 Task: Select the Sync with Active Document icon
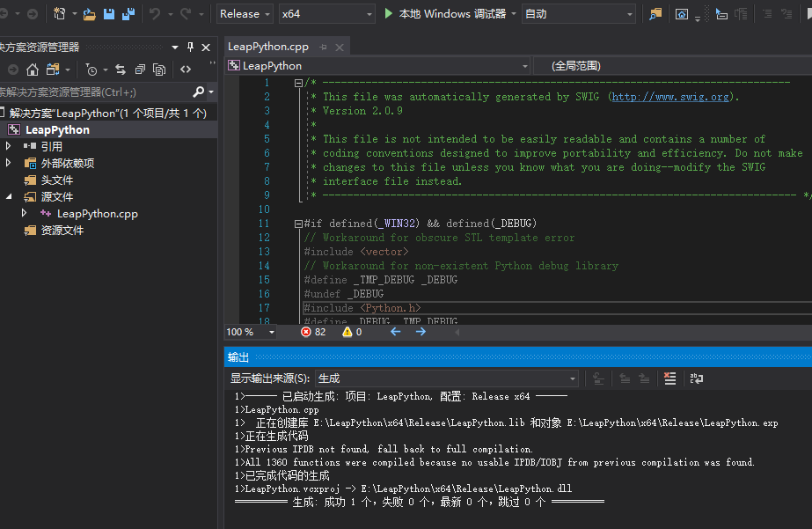click(121, 69)
